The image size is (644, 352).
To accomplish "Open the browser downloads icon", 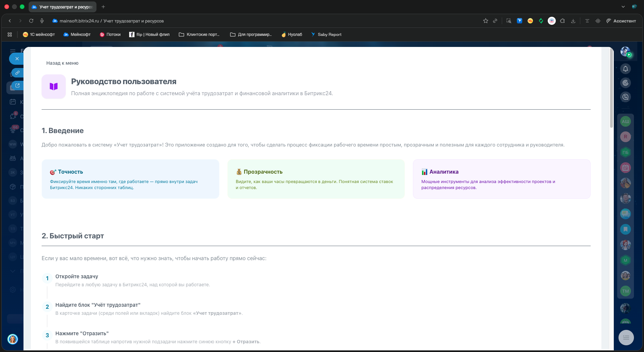I will (573, 21).
